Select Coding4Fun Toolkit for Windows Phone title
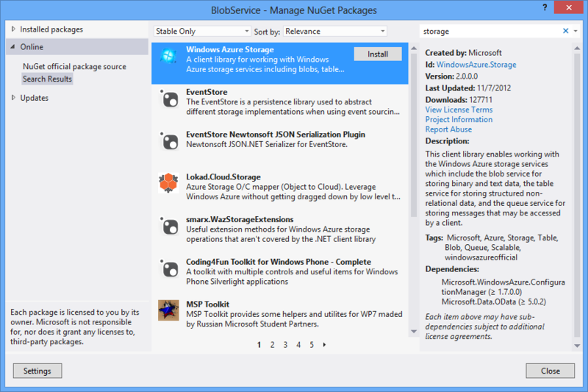This screenshot has width=588, height=392. coord(279,262)
